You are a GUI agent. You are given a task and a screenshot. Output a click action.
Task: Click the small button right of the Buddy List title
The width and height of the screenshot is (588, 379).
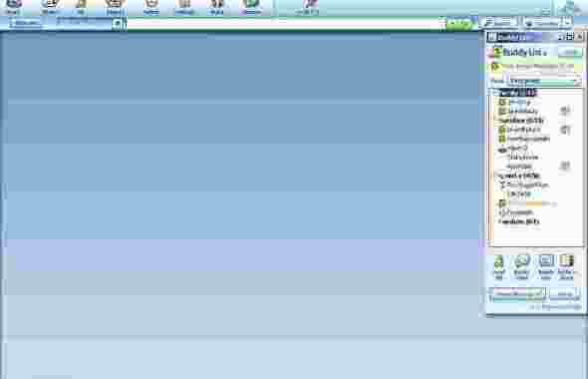(x=570, y=52)
